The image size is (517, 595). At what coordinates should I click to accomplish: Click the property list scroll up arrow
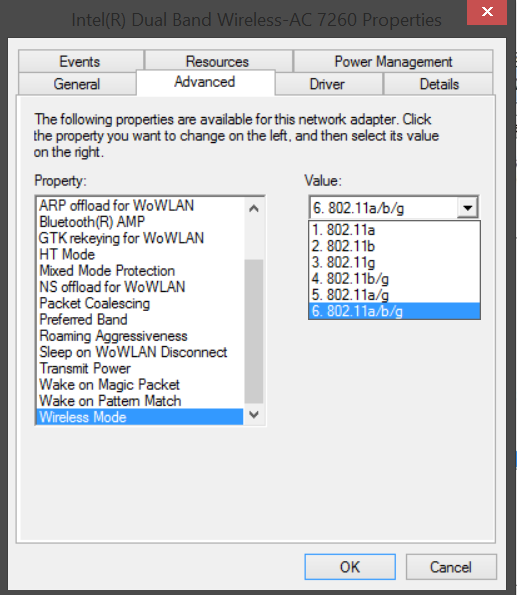pos(254,208)
